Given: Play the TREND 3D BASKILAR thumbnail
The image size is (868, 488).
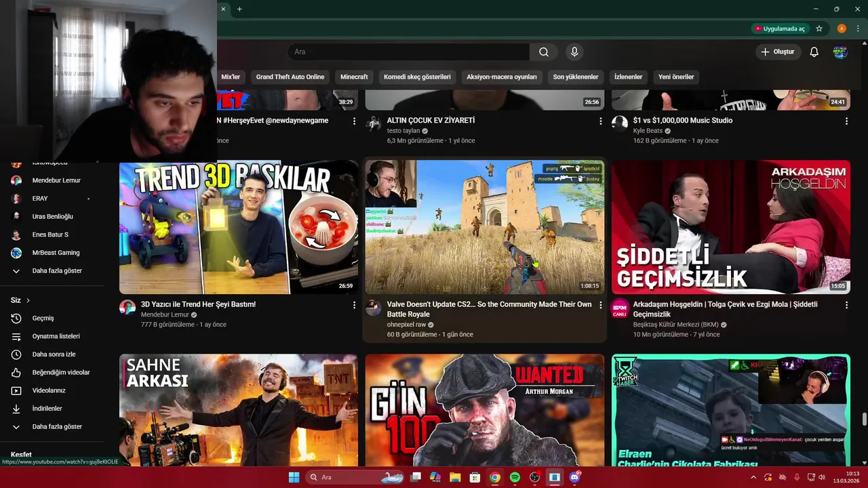Looking at the screenshot, I should 239,227.
